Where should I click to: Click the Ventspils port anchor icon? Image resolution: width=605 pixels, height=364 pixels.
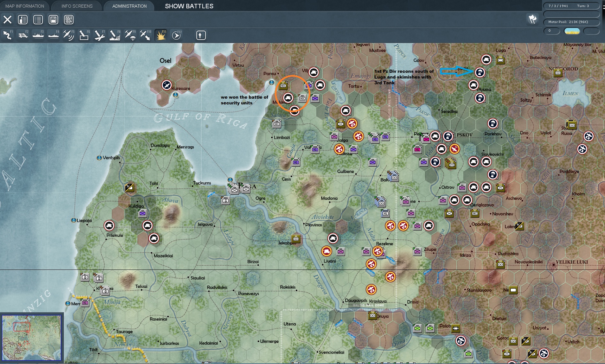pyautogui.click(x=99, y=158)
